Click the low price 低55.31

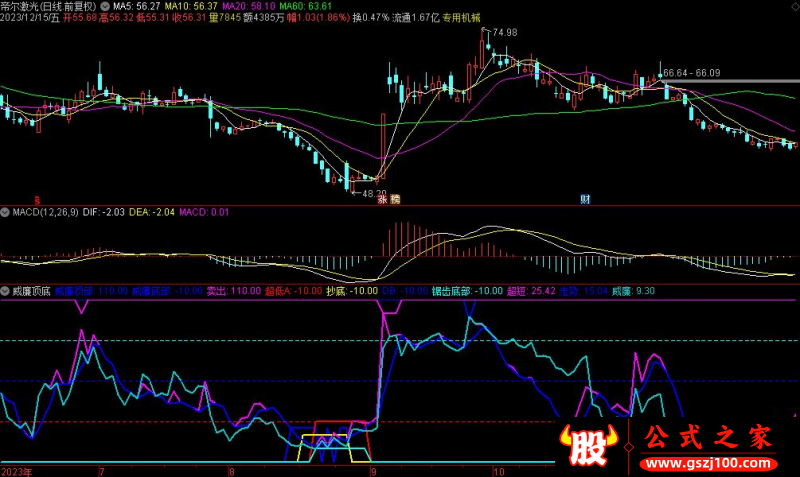click(x=153, y=17)
